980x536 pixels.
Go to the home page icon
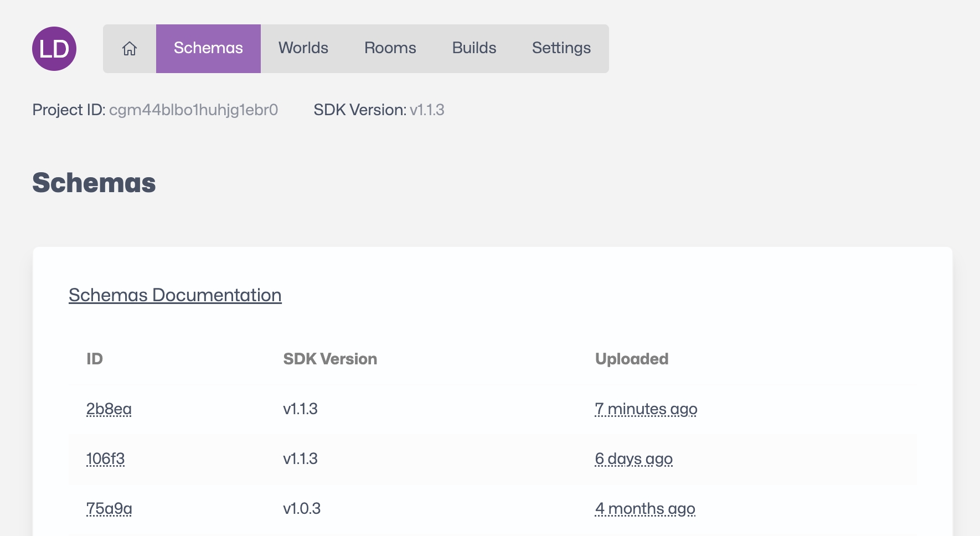(x=130, y=49)
